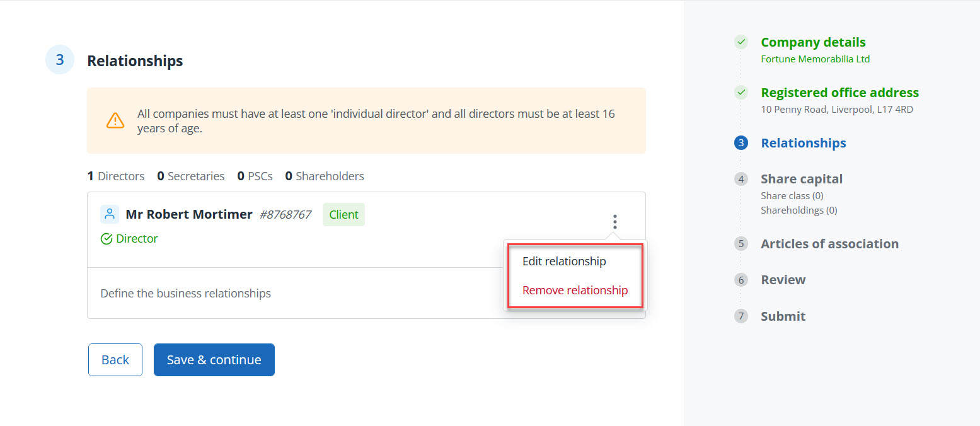Click the Mr Robert Mortimer name
980x426 pixels.
[189, 214]
